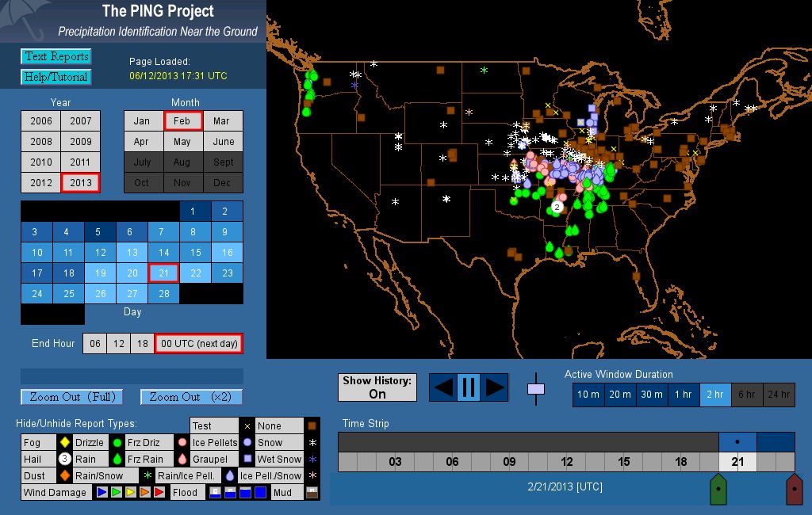Click the blue wind damage arrow icon
The image size is (812, 515).
point(101,492)
